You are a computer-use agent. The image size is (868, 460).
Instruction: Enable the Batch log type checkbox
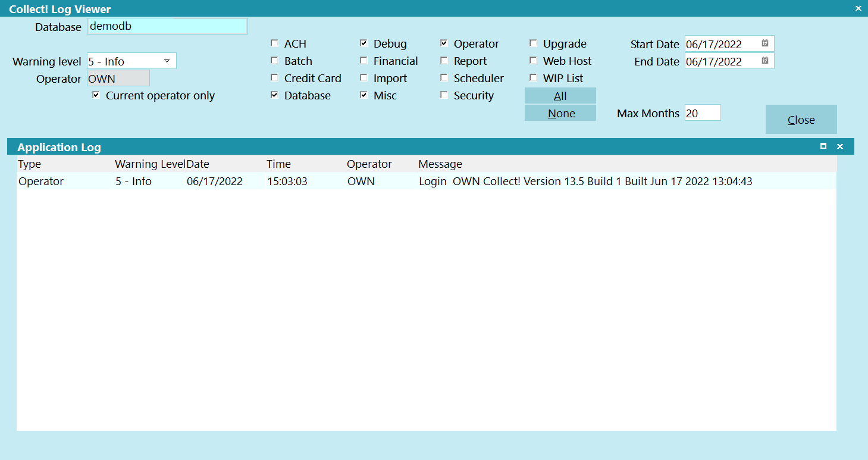(x=274, y=61)
